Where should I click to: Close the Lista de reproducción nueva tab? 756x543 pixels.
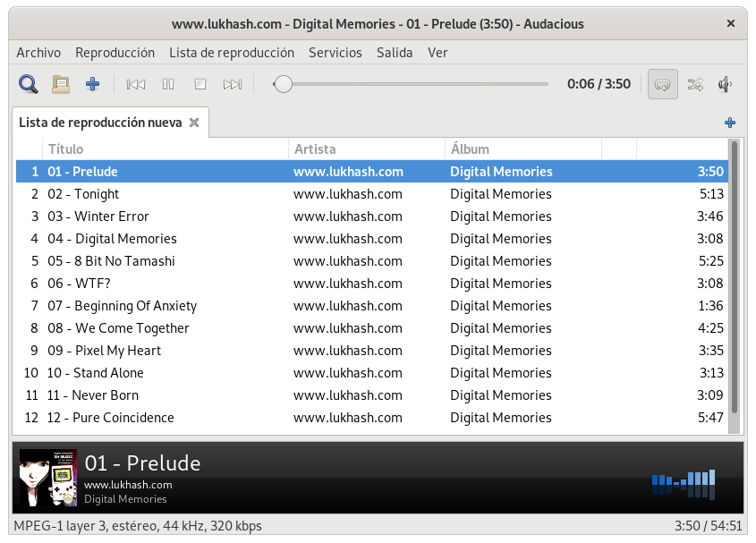pos(194,123)
